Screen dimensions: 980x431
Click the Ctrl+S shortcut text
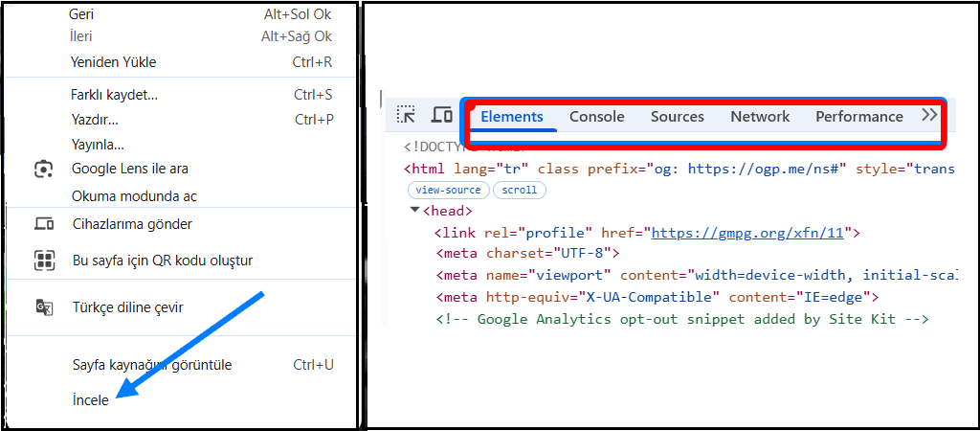click(313, 95)
